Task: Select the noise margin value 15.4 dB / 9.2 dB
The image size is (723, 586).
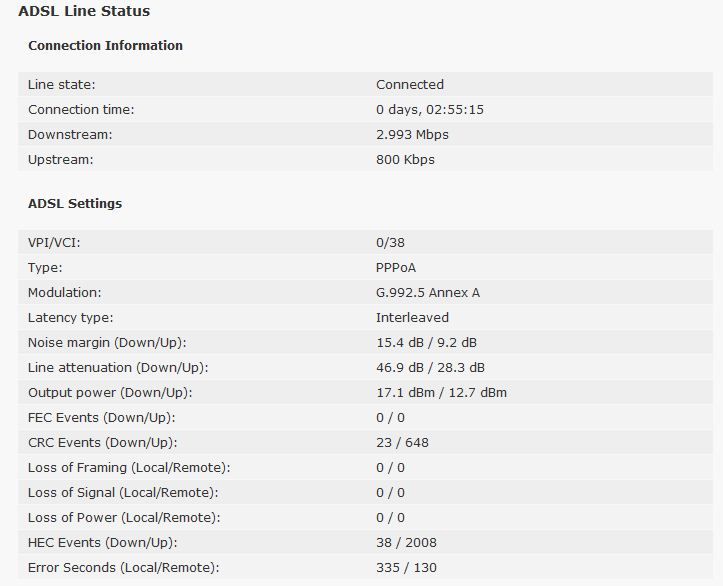Action: coord(428,343)
